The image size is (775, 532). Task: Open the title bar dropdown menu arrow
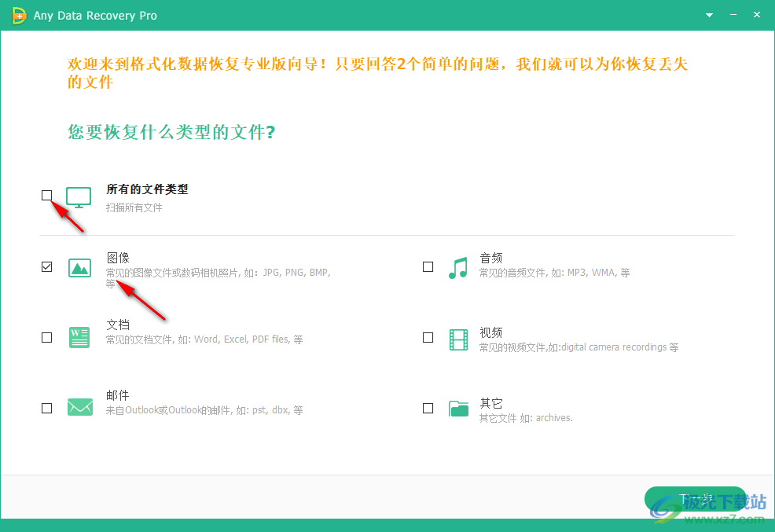click(x=709, y=15)
